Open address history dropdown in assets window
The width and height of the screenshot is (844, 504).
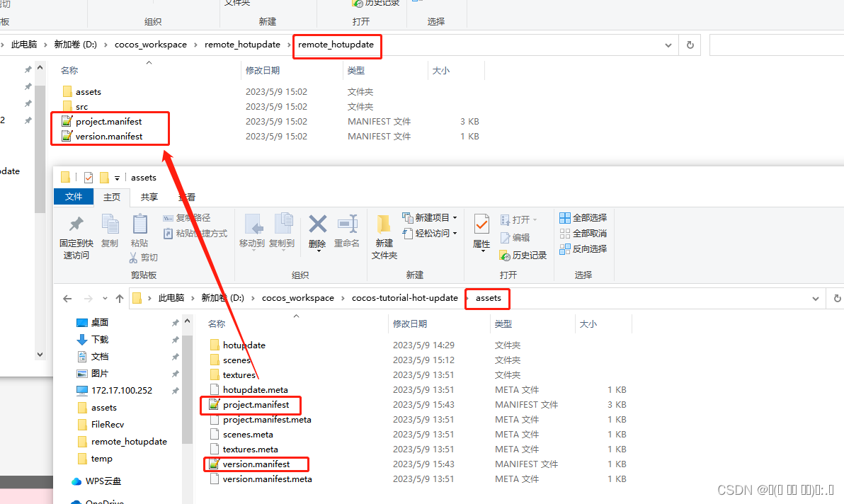816,299
